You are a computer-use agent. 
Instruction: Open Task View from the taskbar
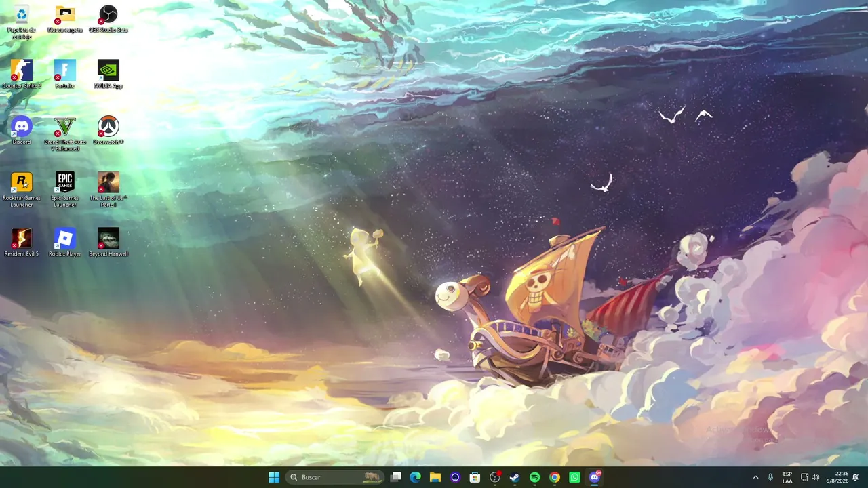396,477
